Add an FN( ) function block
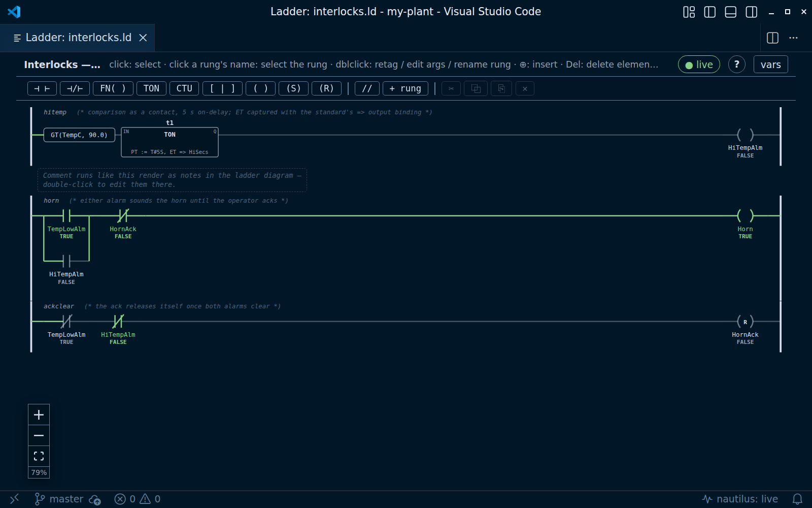Screen dimensions: 812x508 [113, 88]
